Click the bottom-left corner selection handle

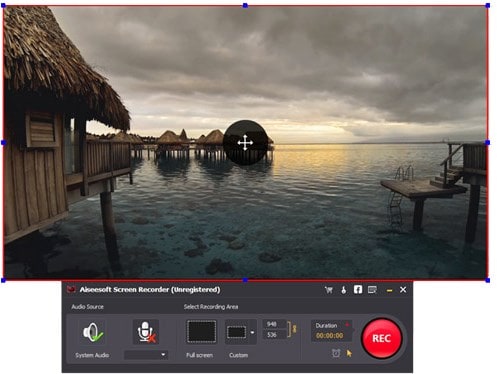[4, 280]
